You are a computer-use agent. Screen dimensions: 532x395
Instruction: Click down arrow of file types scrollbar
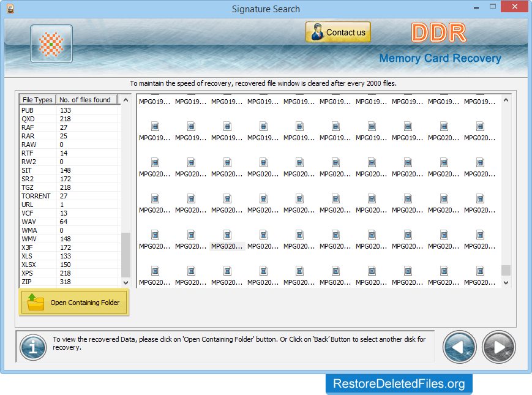pos(126,282)
